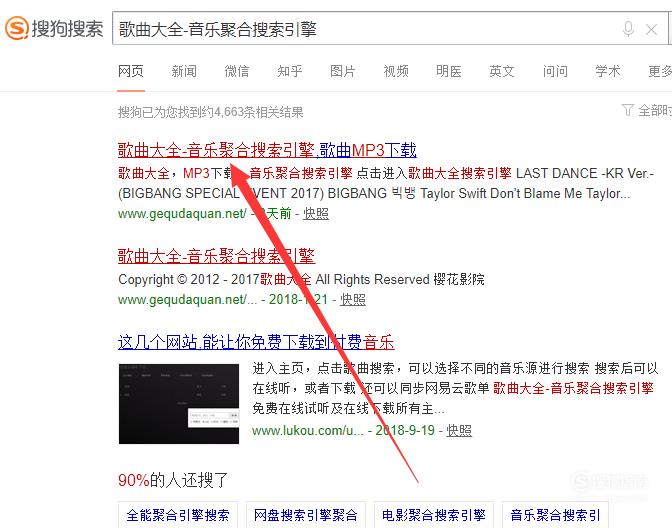This screenshot has width=672, height=528.
Task: Select the 网页 tab
Action: point(131,71)
